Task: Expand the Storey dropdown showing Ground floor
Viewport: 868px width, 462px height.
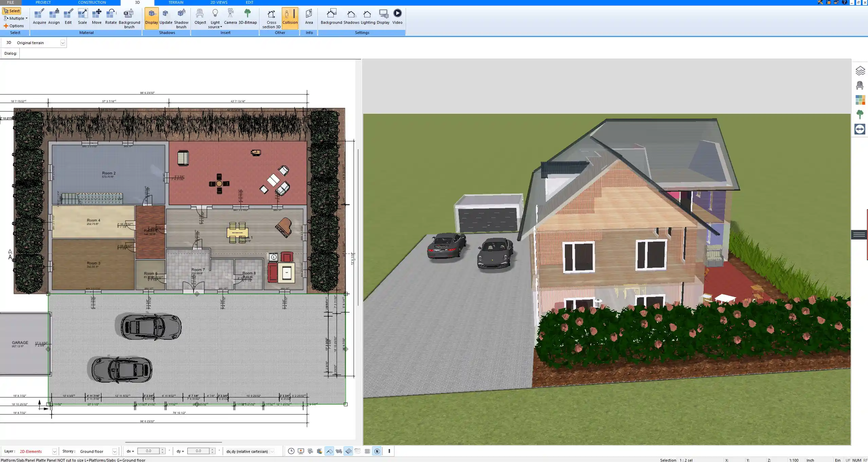Action: (114, 451)
